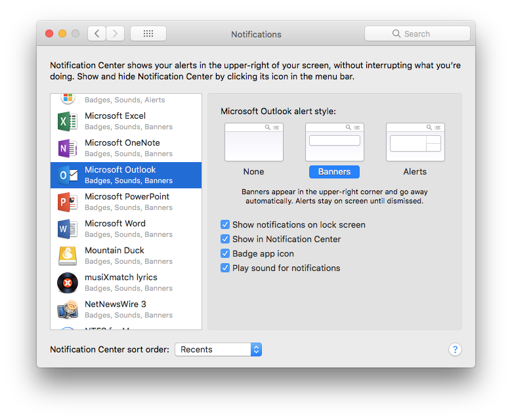Screen dimensions: 512x420
Task: Toggle Play sound for notifications
Action: point(225,268)
